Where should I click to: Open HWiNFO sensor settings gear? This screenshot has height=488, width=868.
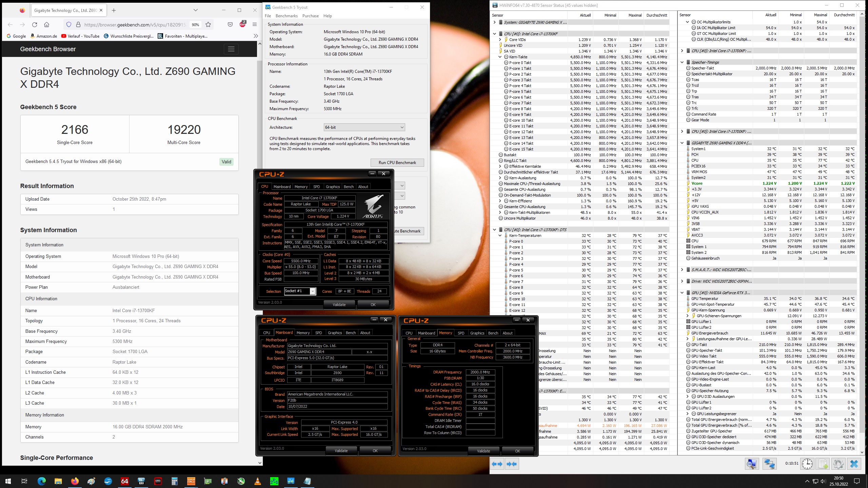839,464
